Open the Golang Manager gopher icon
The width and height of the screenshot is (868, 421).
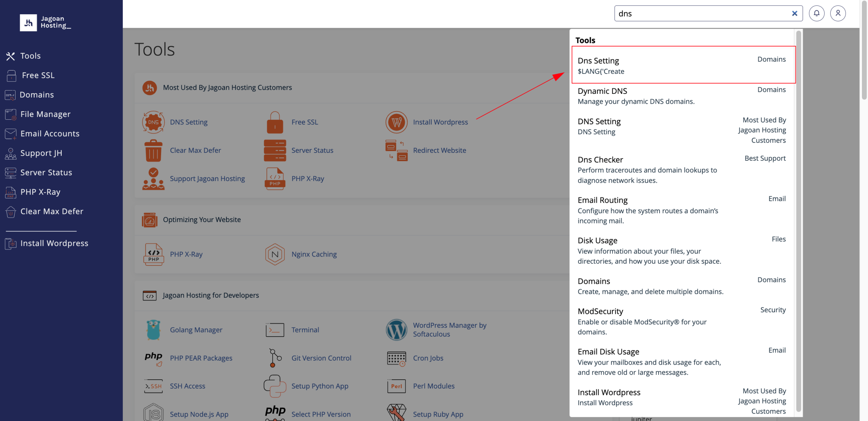click(x=153, y=330)
